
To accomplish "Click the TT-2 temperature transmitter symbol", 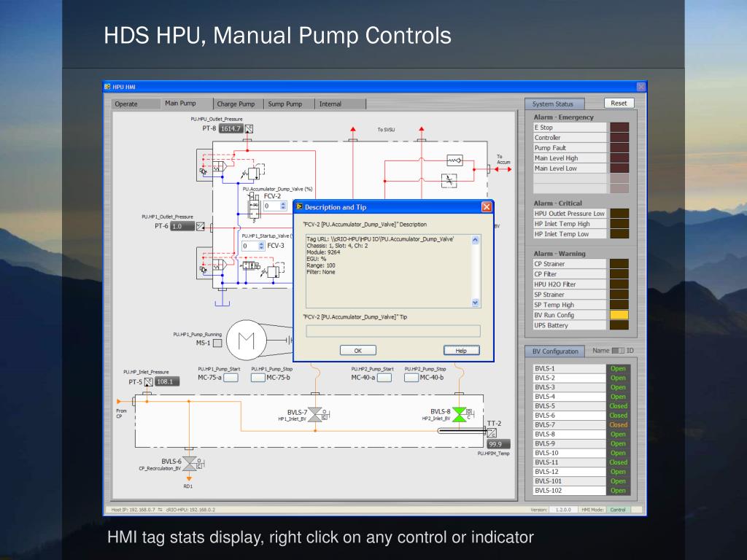I will click(492, 433).
